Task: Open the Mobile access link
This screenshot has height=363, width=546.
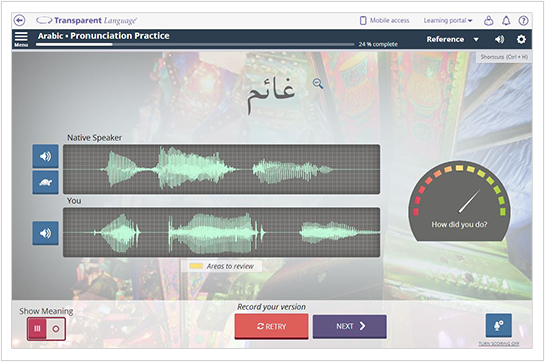Action: [384, 21]
